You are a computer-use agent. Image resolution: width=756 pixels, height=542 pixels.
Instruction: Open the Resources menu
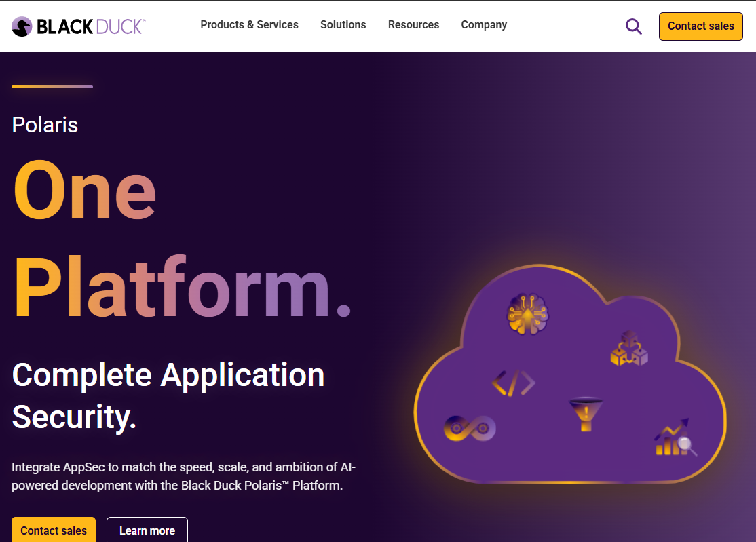414,24
